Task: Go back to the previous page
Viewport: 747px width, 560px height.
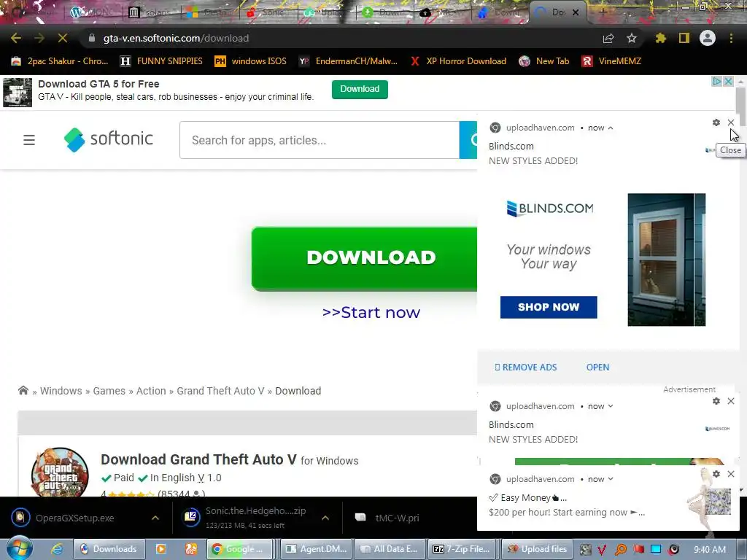Action: pyautogui.click(x=16, y=38)
